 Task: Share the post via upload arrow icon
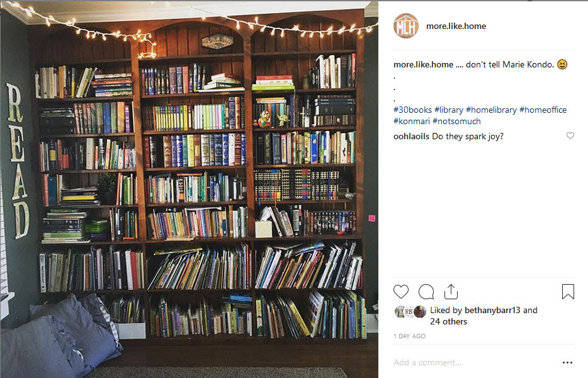[451, 292]
